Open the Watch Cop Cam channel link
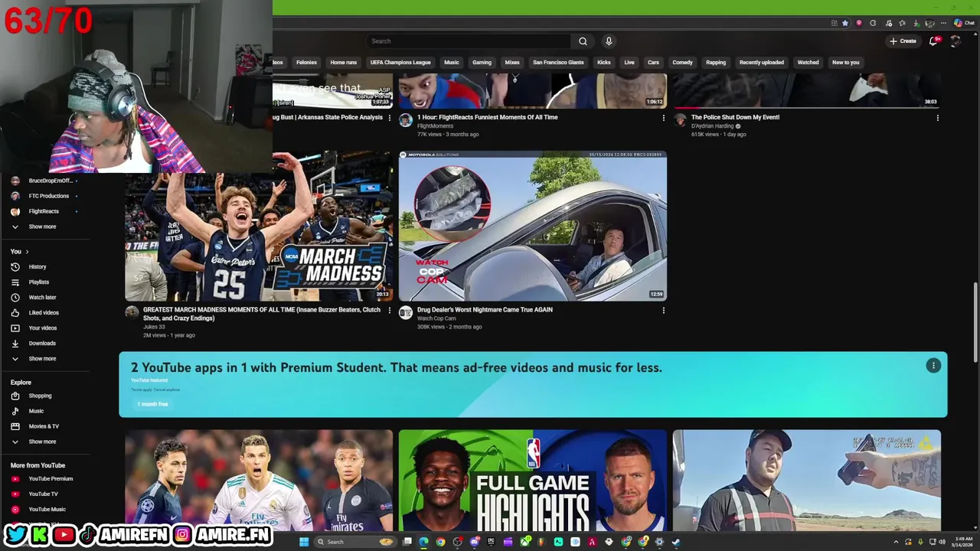980x551 pixels. pyautogui.click(x=436, y=318)
